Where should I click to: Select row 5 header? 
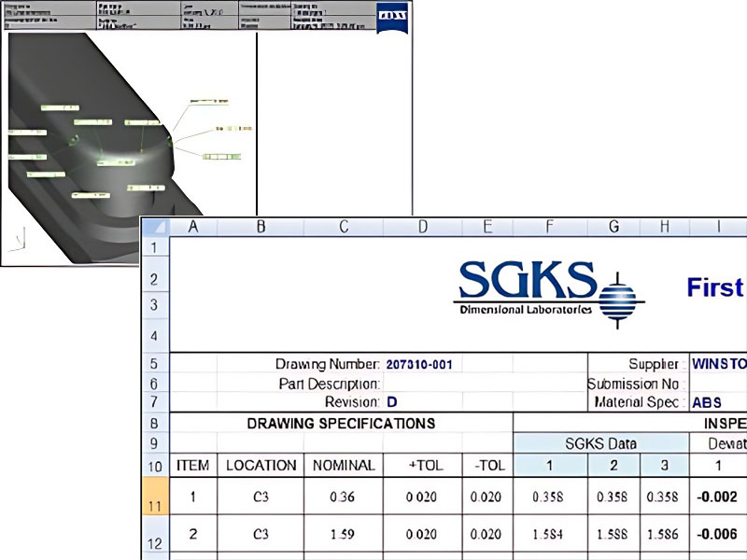154,364
